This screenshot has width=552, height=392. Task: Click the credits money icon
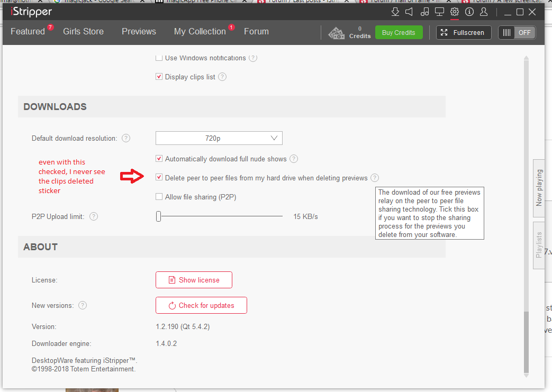click(336, 33)
